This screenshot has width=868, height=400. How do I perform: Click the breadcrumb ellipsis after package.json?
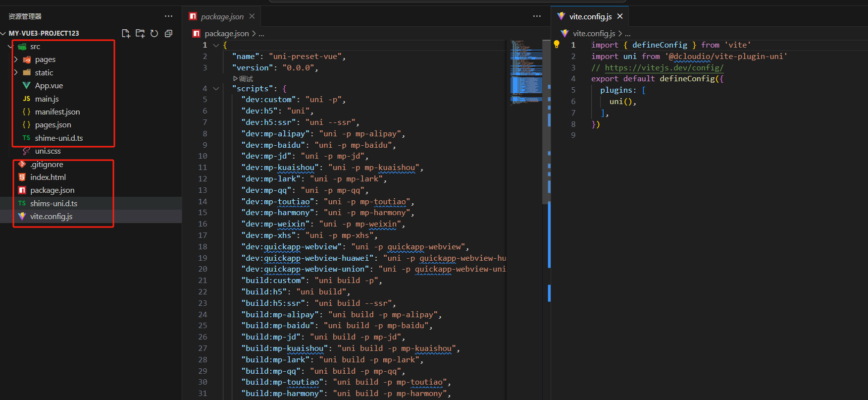click(x=261, y=33)
